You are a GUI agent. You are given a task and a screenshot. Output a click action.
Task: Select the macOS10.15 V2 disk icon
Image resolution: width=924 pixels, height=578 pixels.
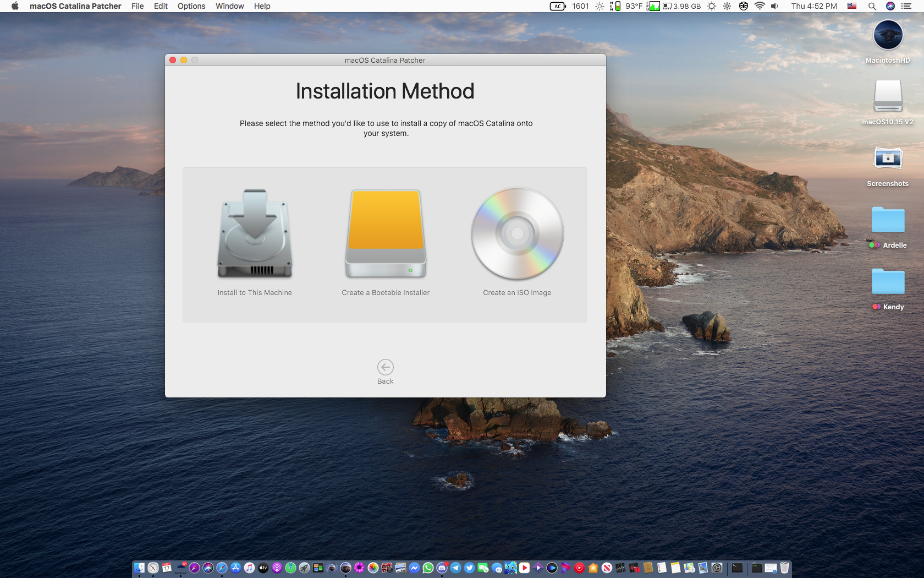888,96
